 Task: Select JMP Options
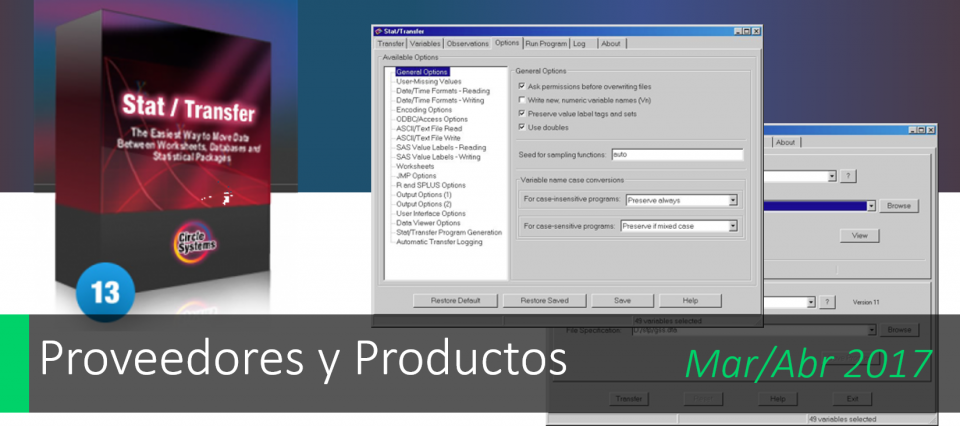coord(416,176)
